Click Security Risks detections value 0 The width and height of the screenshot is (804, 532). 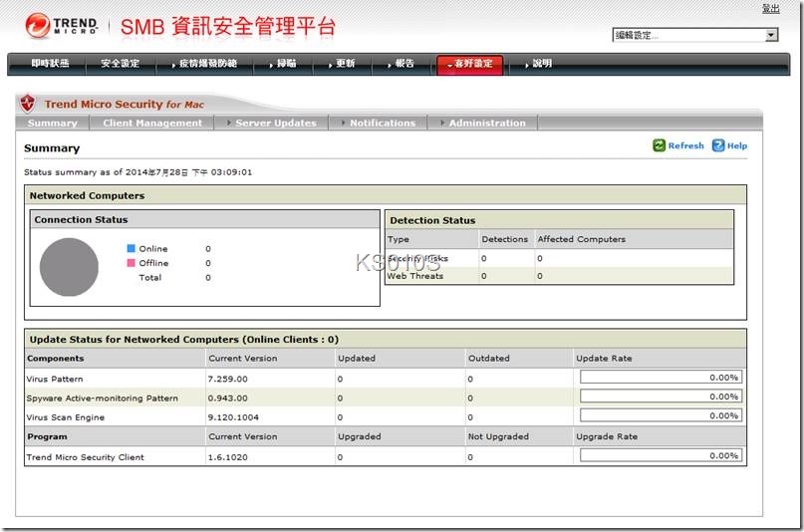click(483, 258)
